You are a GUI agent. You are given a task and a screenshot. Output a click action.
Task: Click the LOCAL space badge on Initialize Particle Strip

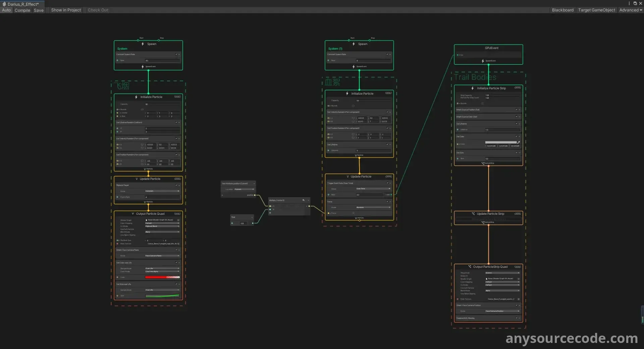click(x=518, y=88)
